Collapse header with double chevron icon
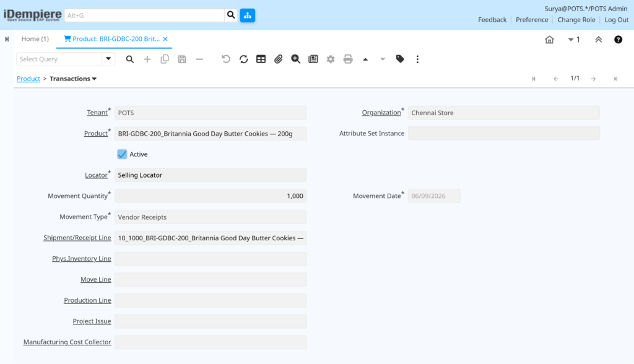This screenshot has height=364, width=634. click(599, 40)
